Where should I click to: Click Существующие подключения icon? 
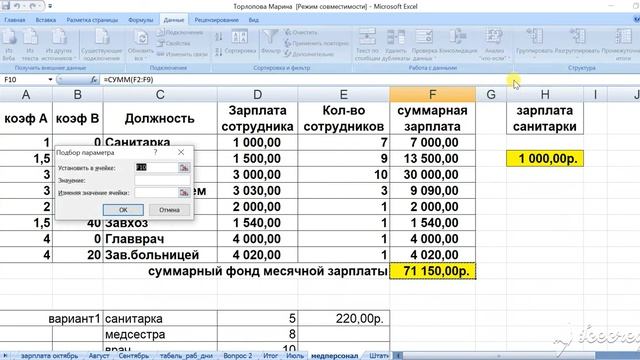pyautogui.click(x=102, y=44)
